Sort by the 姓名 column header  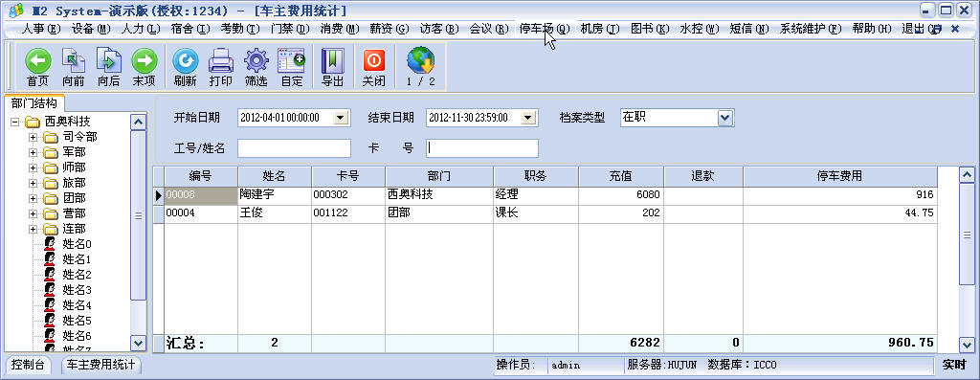275,176
